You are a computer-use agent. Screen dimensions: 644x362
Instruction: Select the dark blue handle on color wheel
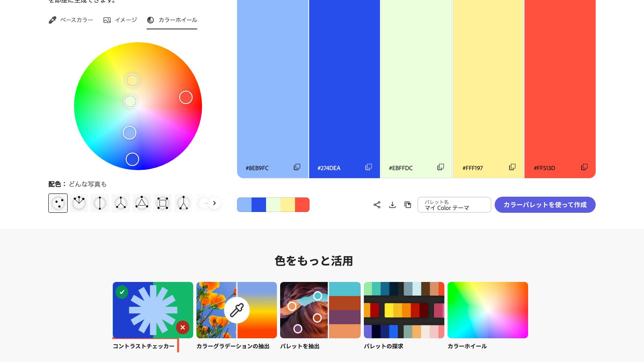pos(132,159)
